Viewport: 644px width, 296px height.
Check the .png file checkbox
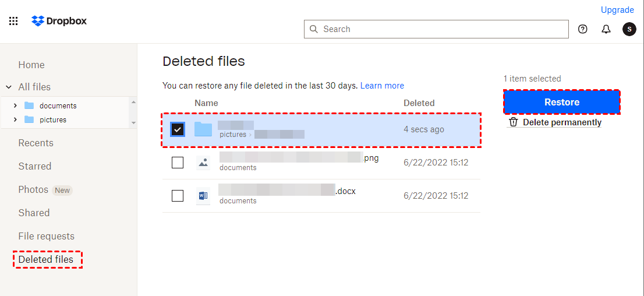(178, 163)
